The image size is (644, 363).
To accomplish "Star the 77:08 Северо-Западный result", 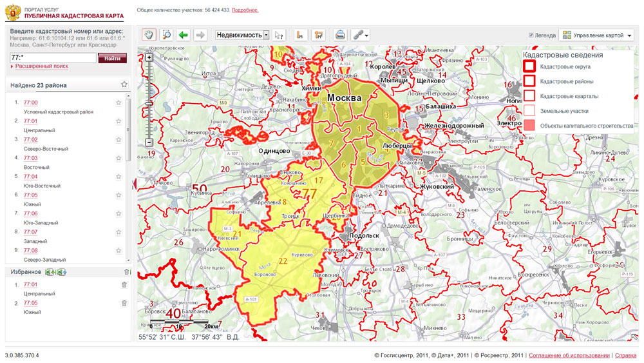I will point(118,251).
